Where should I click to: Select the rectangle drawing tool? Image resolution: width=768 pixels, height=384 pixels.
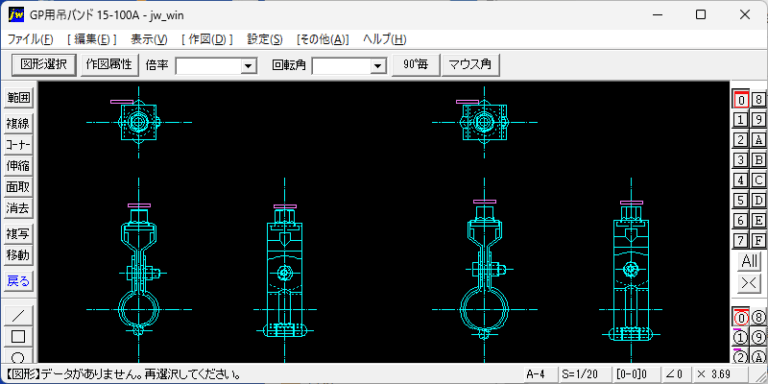[x=18, y=336]
